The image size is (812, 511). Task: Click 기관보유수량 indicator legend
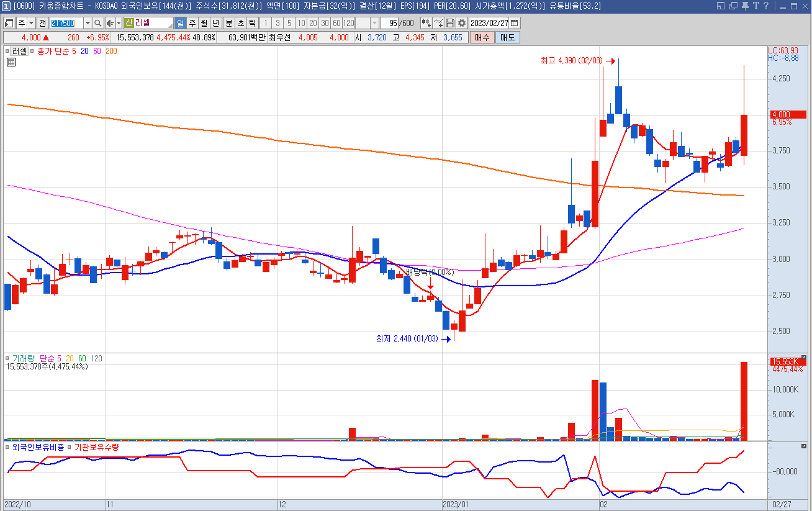[x=96, y=447]
